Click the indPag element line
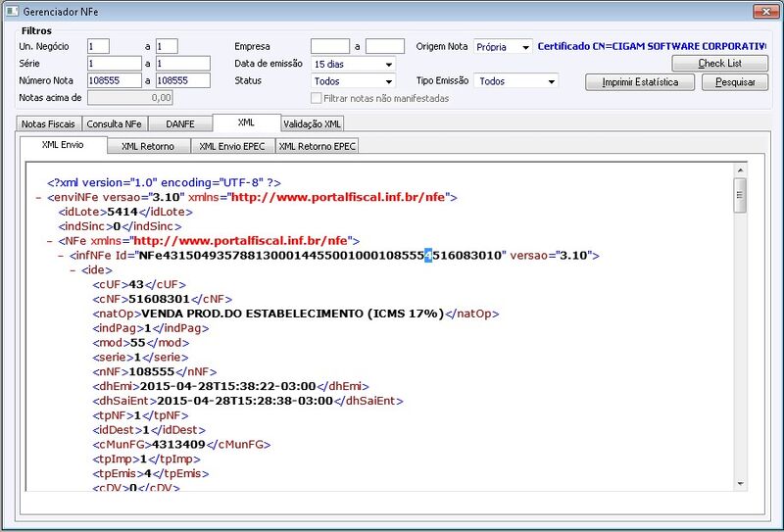 click(151, 328)
